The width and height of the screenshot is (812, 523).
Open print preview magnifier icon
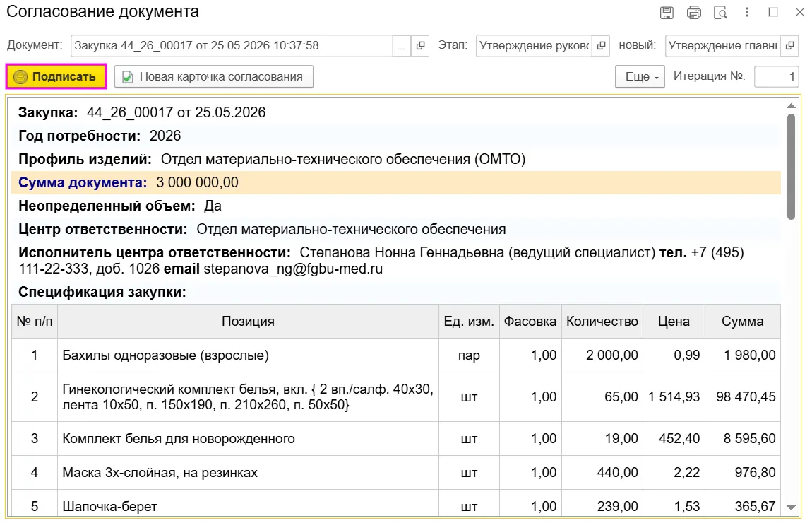pos(720,13)
